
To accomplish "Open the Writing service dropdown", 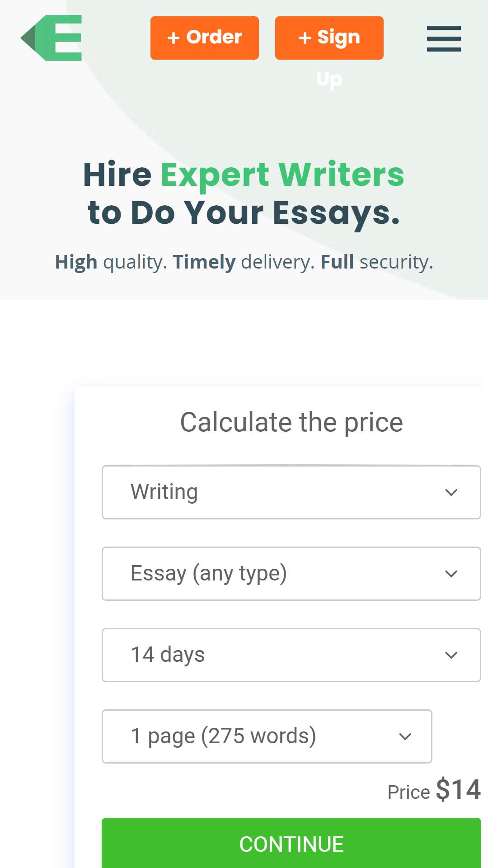I will tap(291, 492).
